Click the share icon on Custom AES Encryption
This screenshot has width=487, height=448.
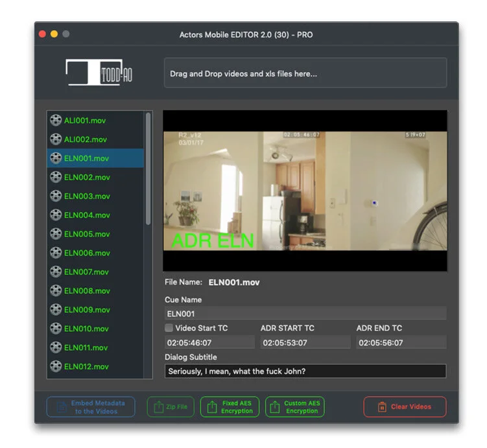(275, 407)
